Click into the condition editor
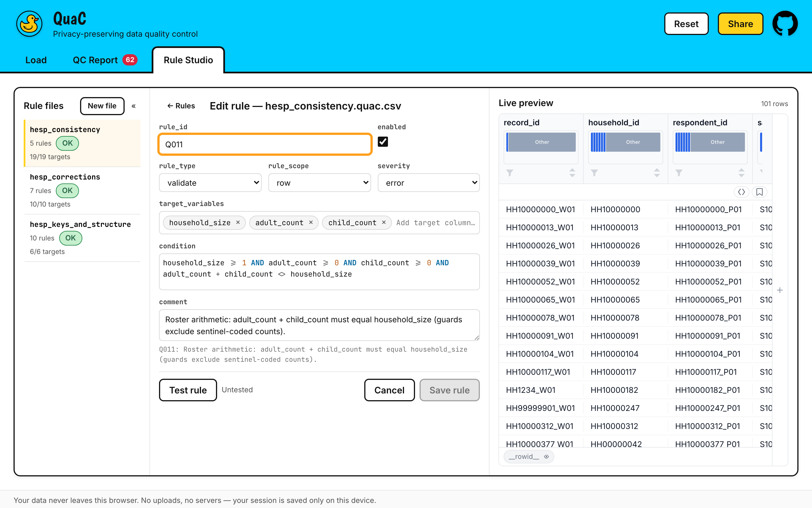Screen dimensions: 812x508 click(319, 271)
